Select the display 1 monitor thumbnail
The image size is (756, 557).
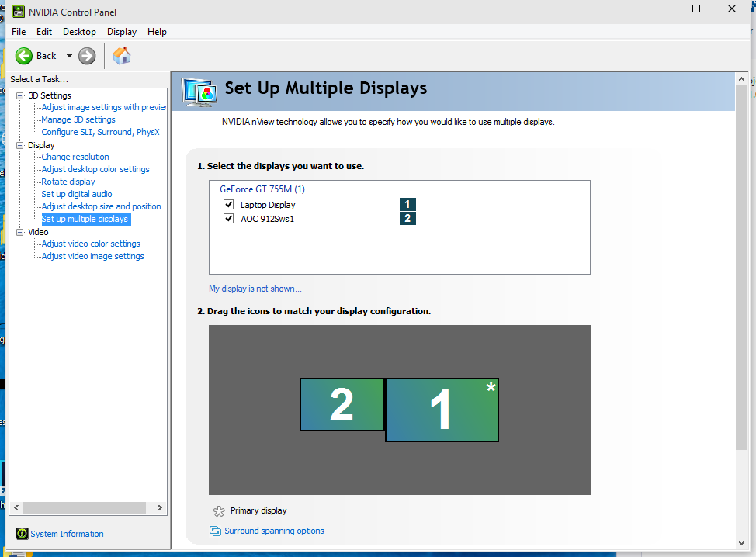pos(442,410)
